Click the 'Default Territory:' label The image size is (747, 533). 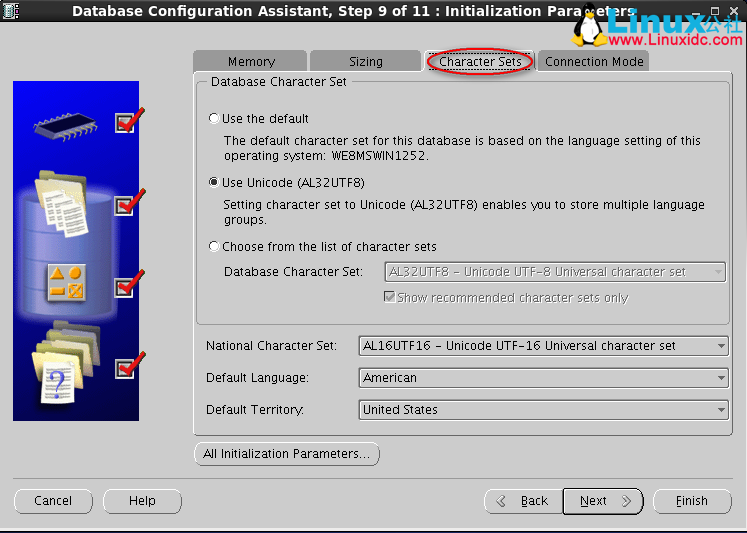pyautogui.click(x=255, y=410)
